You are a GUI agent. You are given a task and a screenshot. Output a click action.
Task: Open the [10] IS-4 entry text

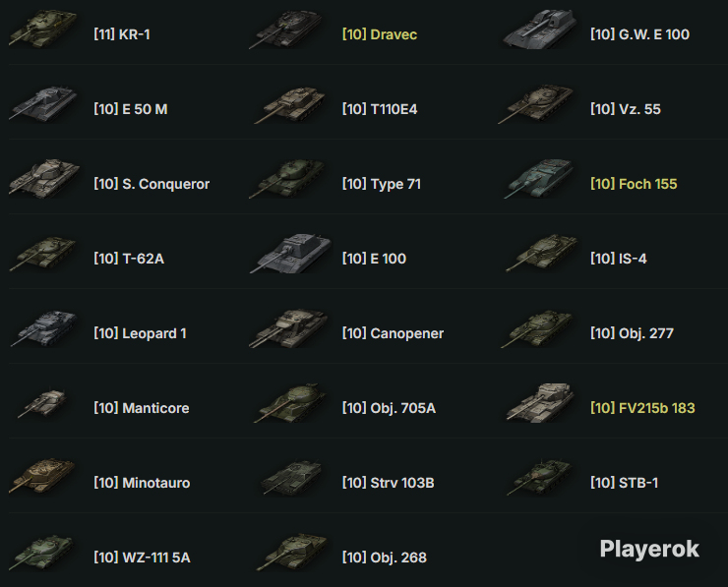[618, 259]
